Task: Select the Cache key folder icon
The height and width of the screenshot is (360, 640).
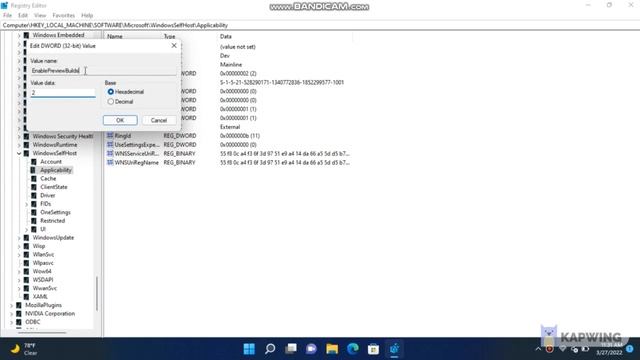Action: [34, 179]
